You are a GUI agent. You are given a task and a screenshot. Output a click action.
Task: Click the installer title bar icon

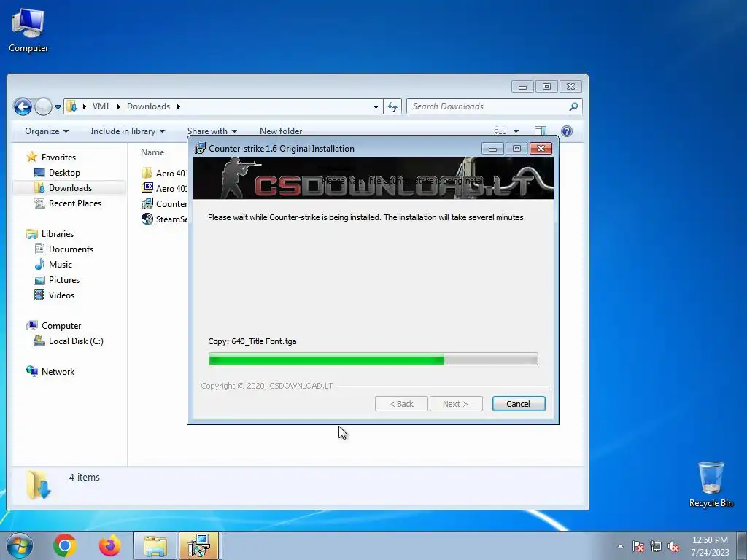click(200, 148)
